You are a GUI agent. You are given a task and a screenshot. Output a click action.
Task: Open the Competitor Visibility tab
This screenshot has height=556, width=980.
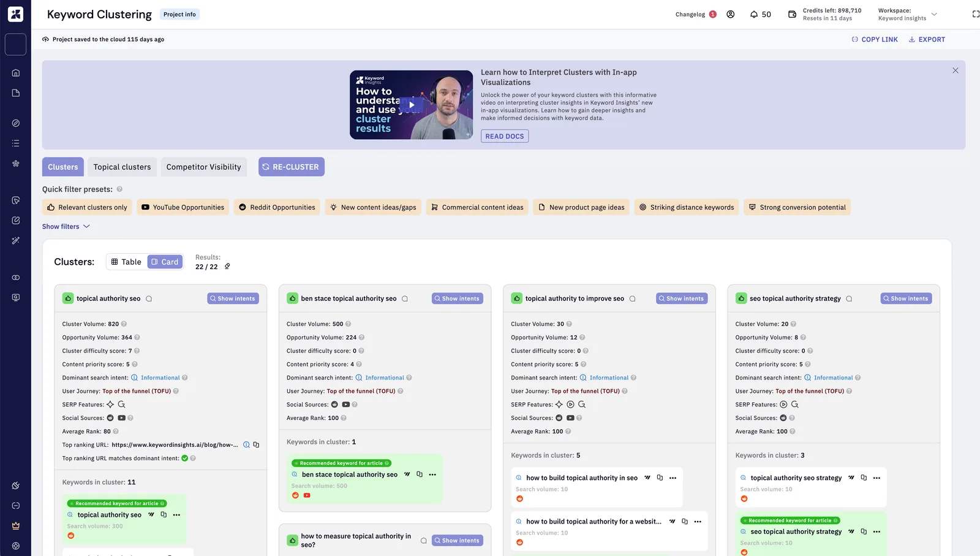203,167
